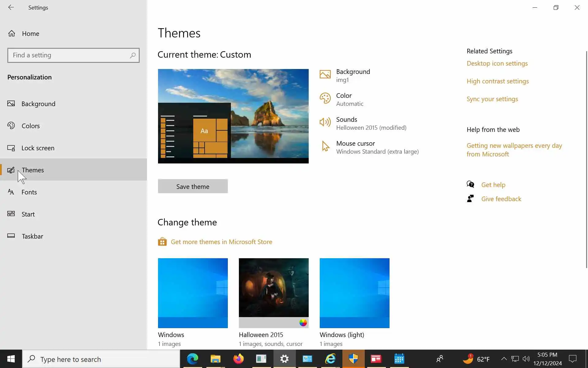Open Taskbar personalization settings

point(32,236)
